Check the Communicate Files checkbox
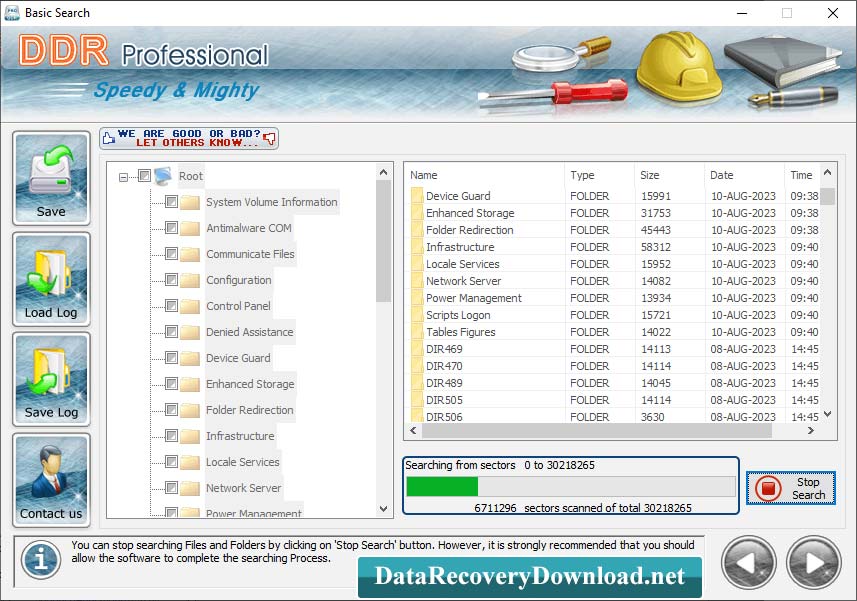Viewport: 857px width, 601px height. 171,254
